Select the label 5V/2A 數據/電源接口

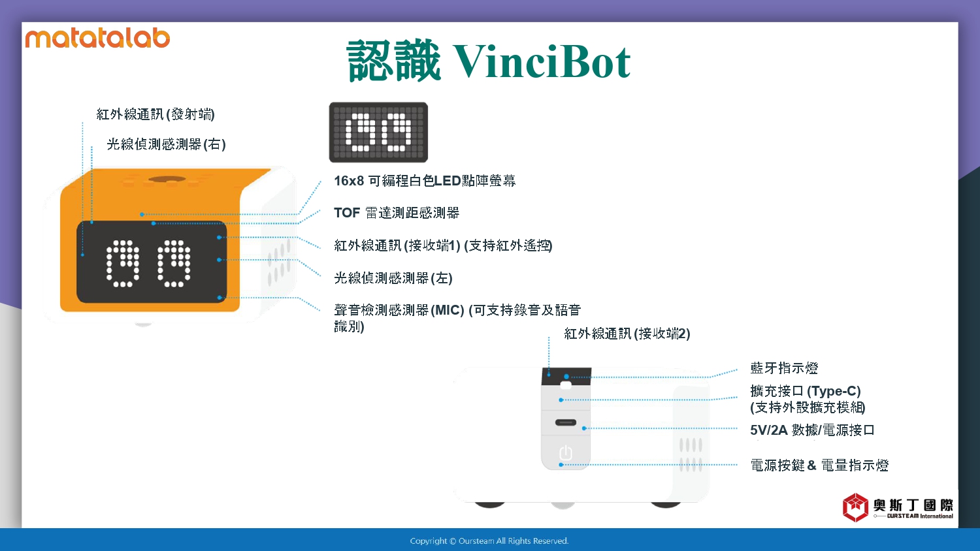click(x=812, y=430)
